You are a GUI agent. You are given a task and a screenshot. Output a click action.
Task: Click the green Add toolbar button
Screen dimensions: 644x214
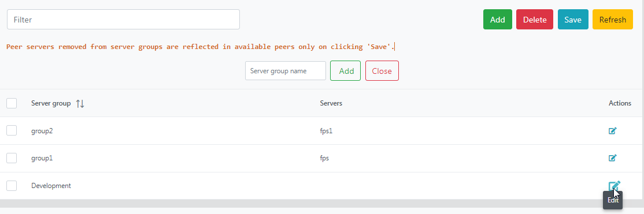pos(497,20)
